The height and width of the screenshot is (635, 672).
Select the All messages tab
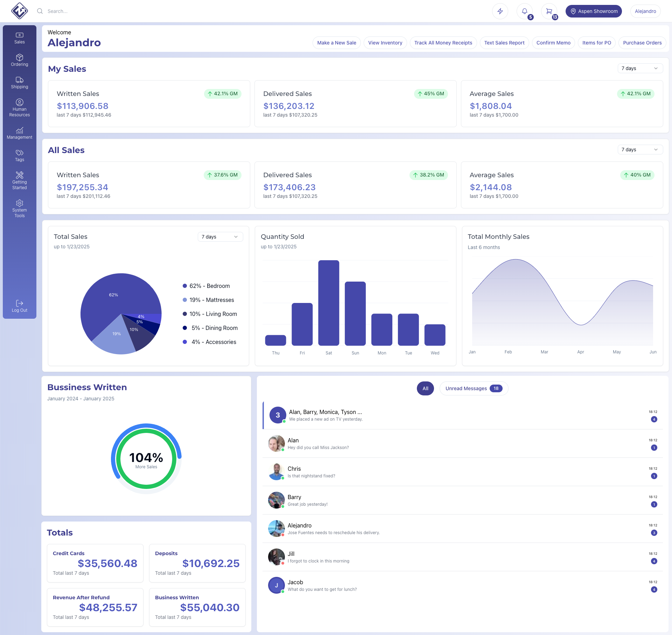[x=425, y=388]
